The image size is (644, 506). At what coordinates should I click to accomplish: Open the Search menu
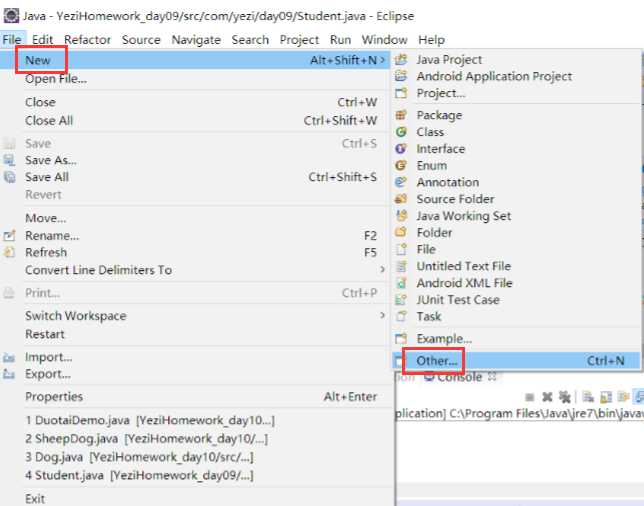click(250, 40)
